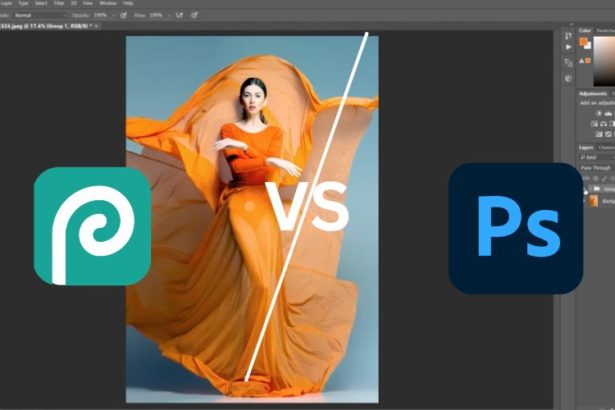Pick a shade in the color field
The image size is (615, 410).
point(604,61)
